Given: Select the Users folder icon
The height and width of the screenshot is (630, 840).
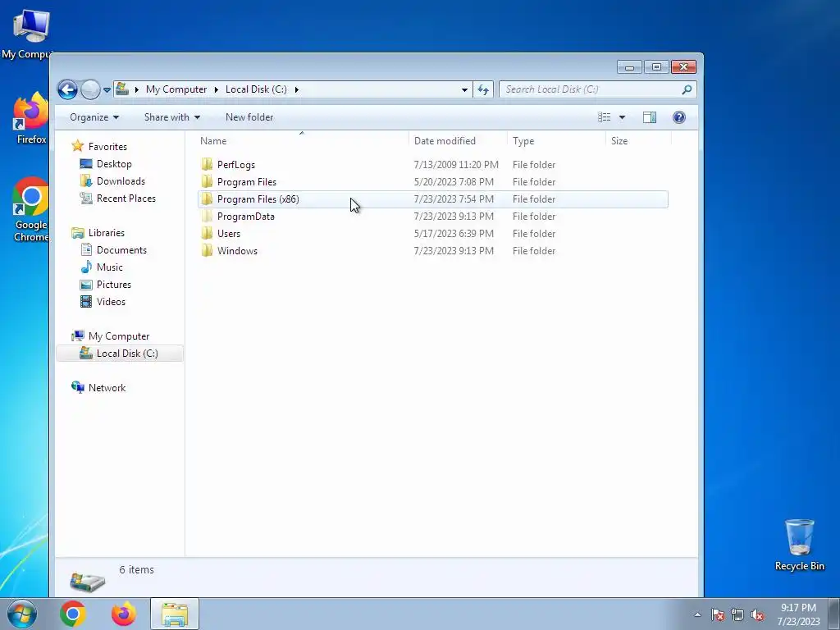Looking at the screenshot, I should 207,233.
